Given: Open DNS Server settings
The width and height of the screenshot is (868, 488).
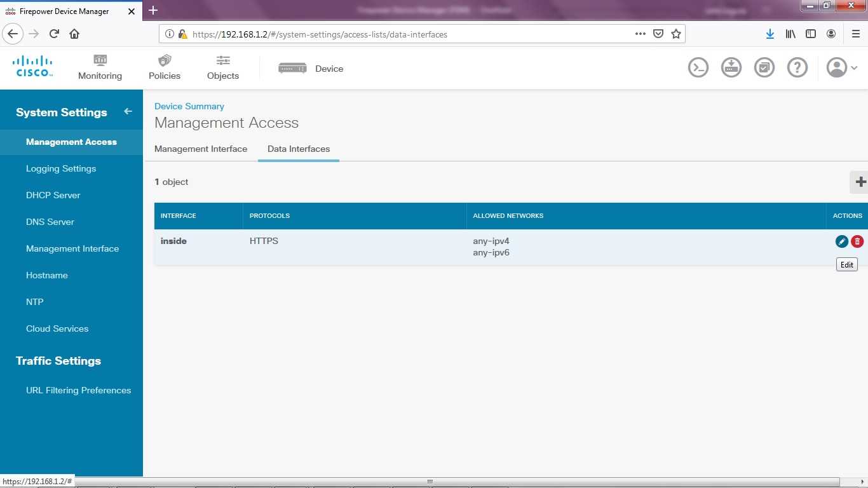Looking at the screenshot, I should point(50,222).
